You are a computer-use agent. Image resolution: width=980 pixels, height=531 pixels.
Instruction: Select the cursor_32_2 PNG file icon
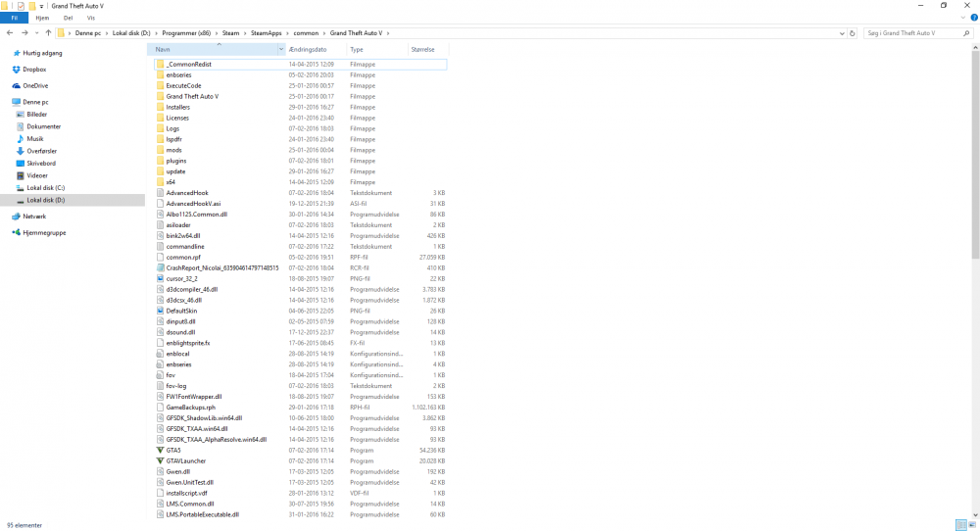pos(160,278)
